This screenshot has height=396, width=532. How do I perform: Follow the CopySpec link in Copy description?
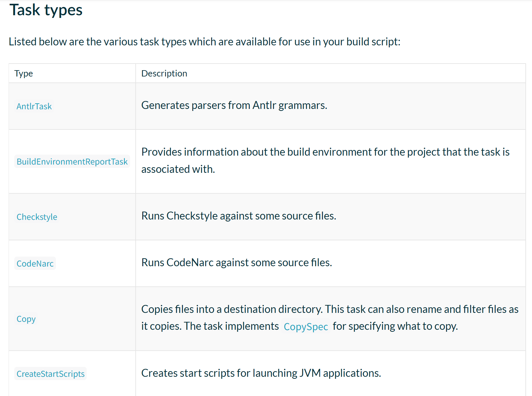pos(306,327)
